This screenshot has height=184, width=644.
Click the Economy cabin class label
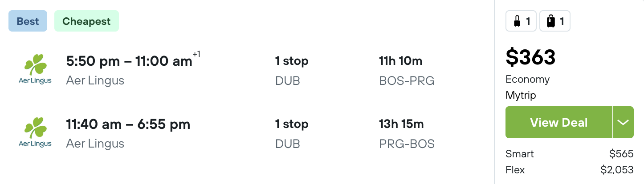528,79
